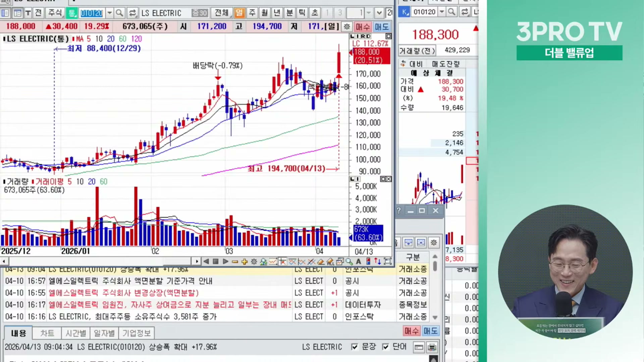This screenshot has height=362, width=644.
Task: Click the text annotation A tool
Action: pyautogui.click(x=359, y=261)
